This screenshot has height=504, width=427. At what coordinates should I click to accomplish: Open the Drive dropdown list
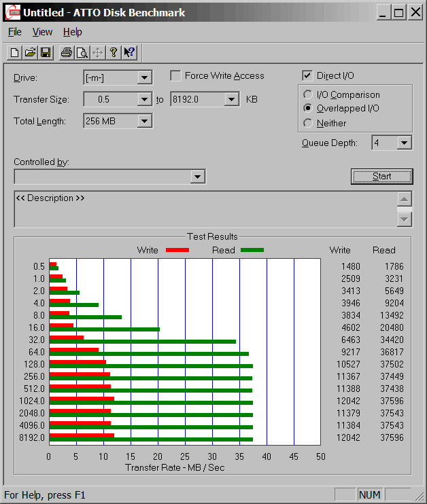(x=144, y=78)
